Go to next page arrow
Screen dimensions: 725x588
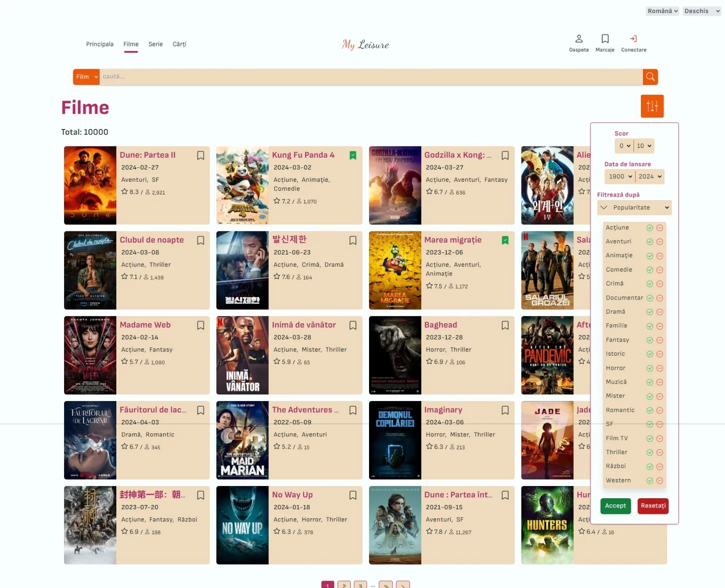pos(403,585)
